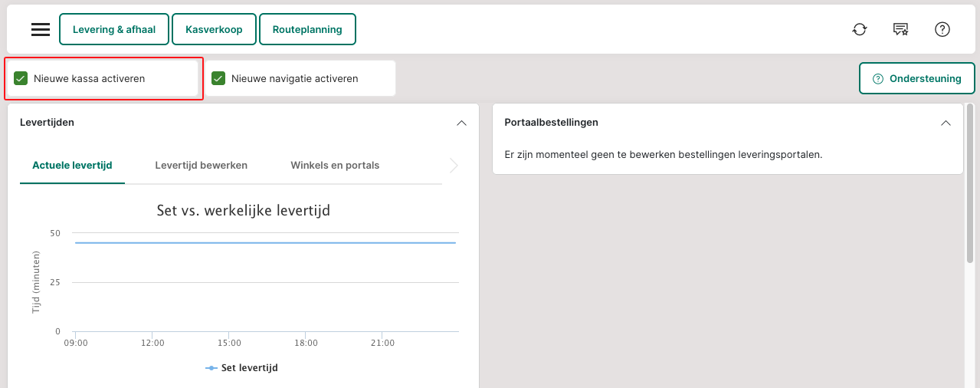Open the feedback chat star icon
This screenshot has width=980, height=388.
(x=901, y=29)
